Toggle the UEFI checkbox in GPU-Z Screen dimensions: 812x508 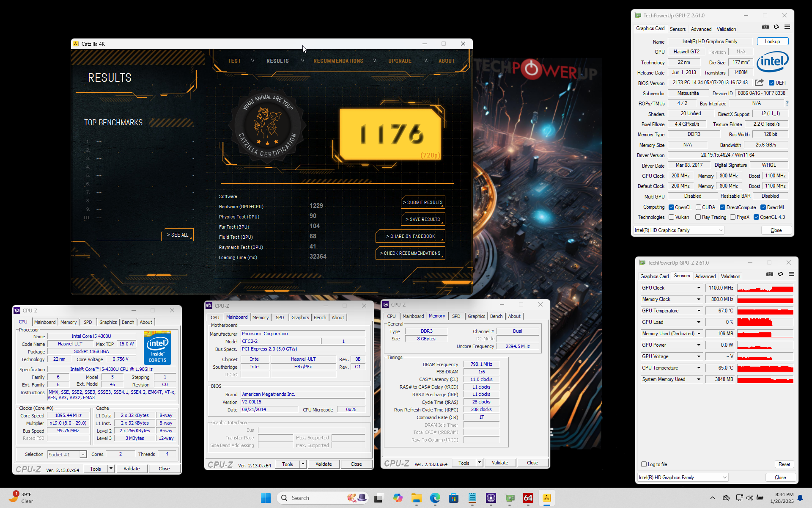coord(771,83)
